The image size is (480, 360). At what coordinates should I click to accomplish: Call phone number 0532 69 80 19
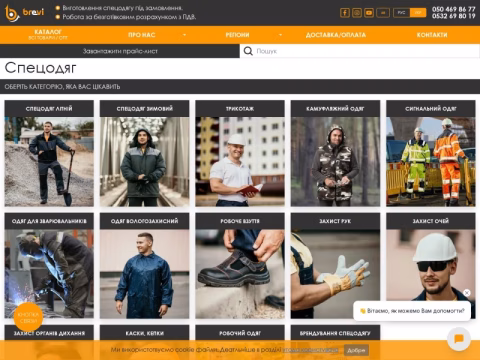(x=454, y=16)
